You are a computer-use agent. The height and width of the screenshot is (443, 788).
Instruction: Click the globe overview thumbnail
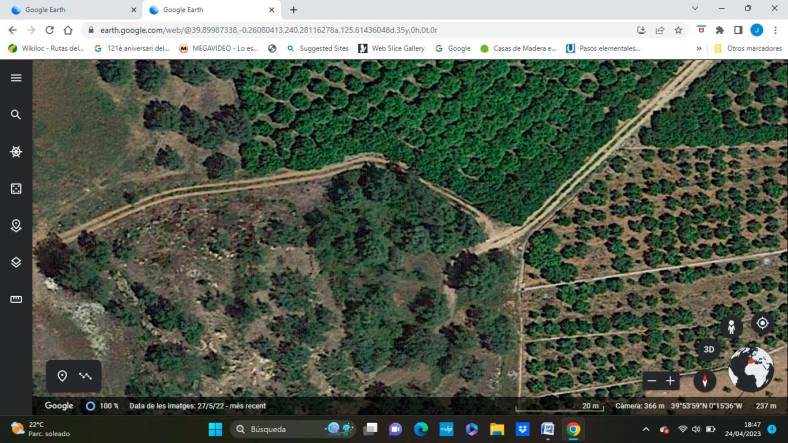(751, 370)
